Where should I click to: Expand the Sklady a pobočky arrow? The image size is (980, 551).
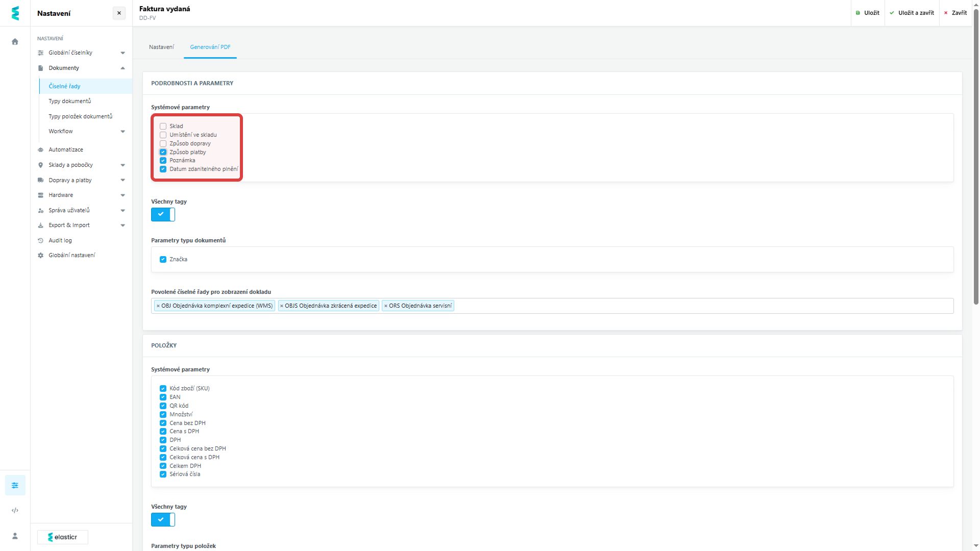[122, 165]
